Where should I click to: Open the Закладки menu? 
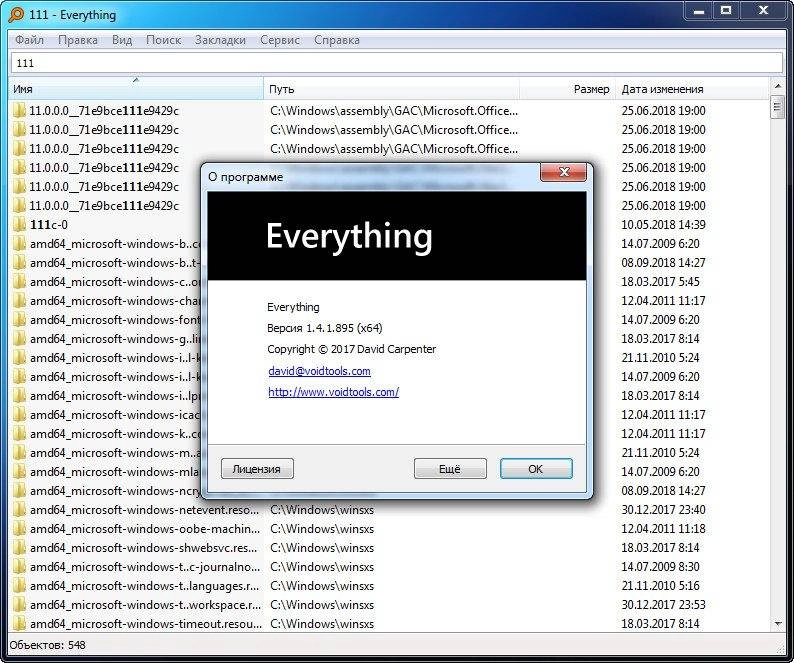[x=220, y=40]
